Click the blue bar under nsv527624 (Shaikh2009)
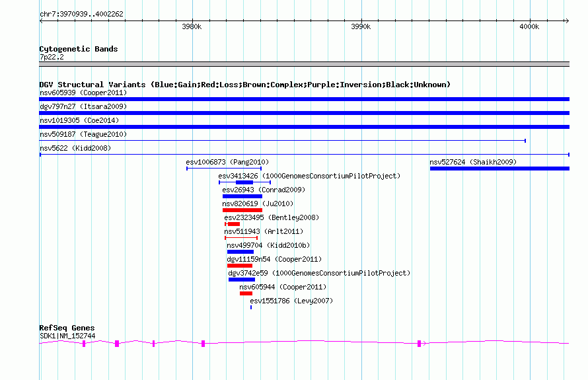 500,169
